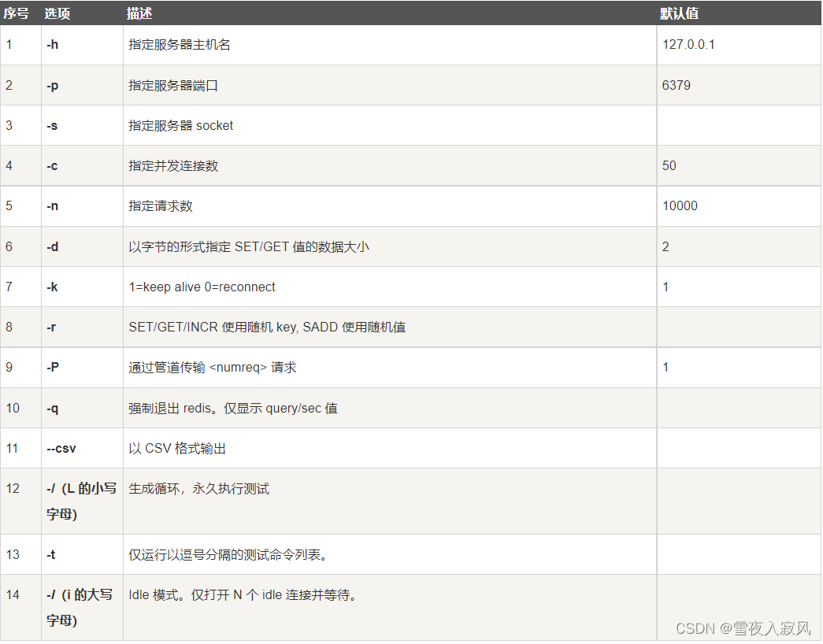
Task: Click the 以 CSV 格式输出 description
Action: pos(177,449)
